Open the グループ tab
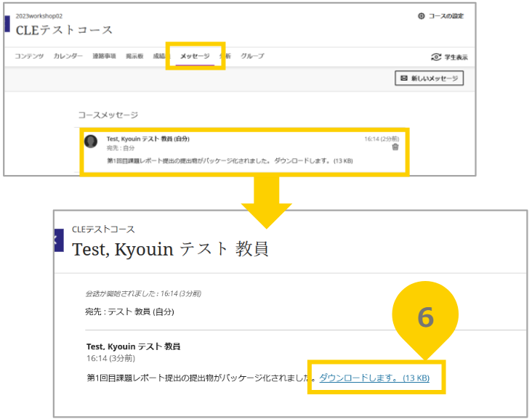 252,56
